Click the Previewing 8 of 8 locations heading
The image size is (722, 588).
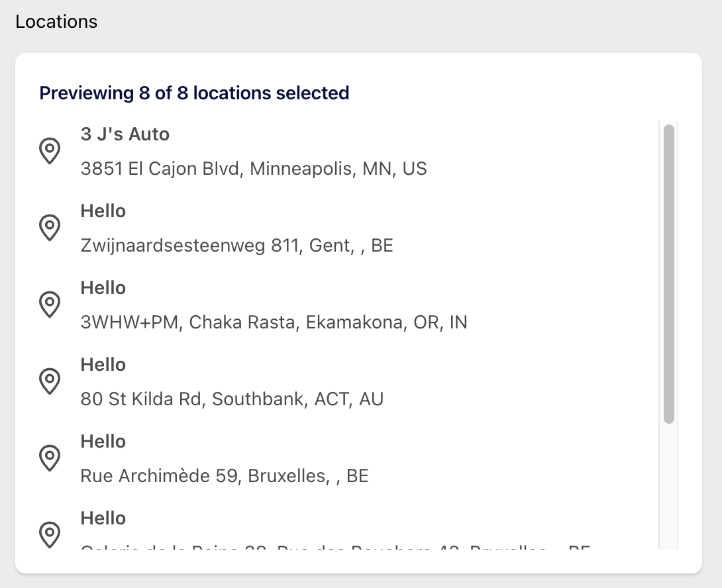click(x=194, y=93)
